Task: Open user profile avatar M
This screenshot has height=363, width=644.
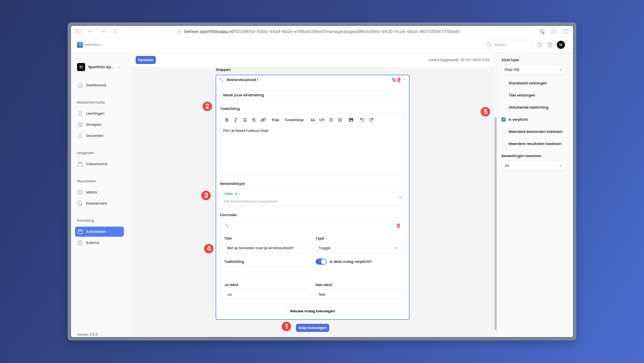Action: (561, 45)
